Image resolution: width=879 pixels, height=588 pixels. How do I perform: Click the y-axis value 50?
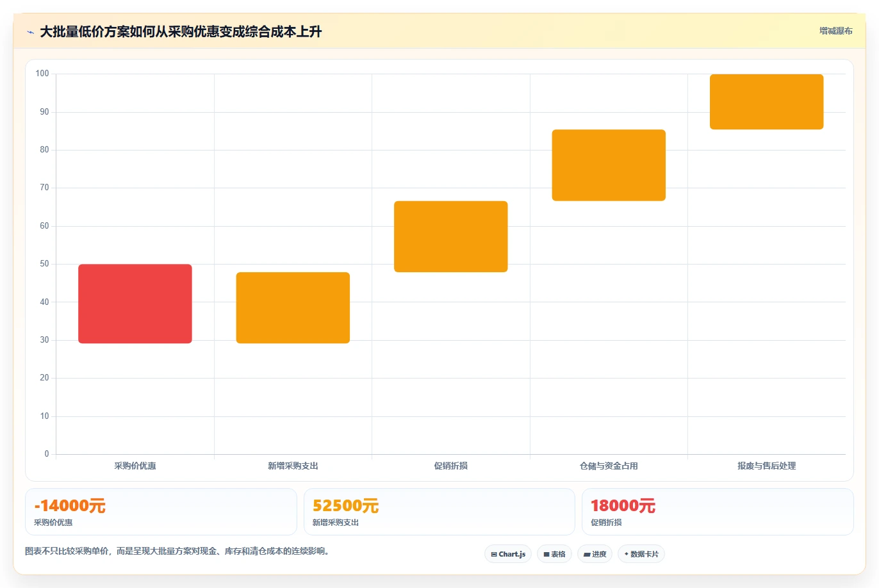tap(44, 264)
